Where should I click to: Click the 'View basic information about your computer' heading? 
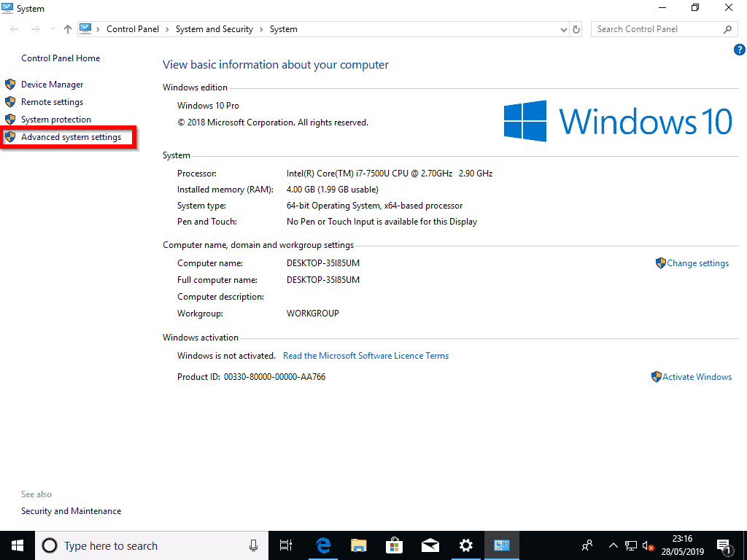[275, 65]
